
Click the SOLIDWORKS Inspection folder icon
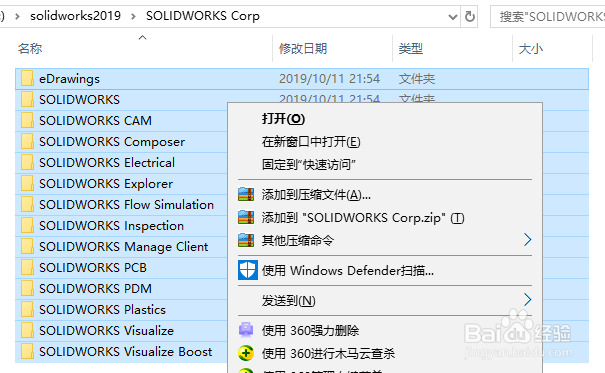click(x=27, y=225)
